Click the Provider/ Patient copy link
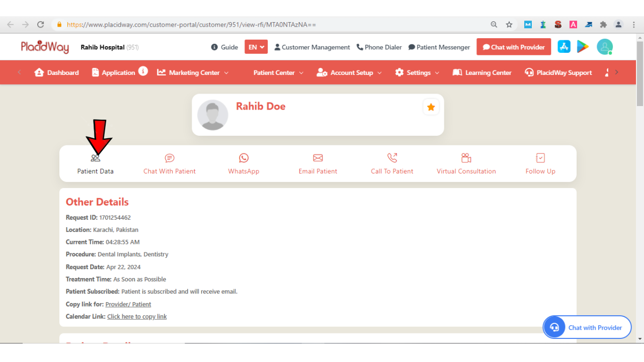Screen dimensions: 644x362 coord(128,304)
